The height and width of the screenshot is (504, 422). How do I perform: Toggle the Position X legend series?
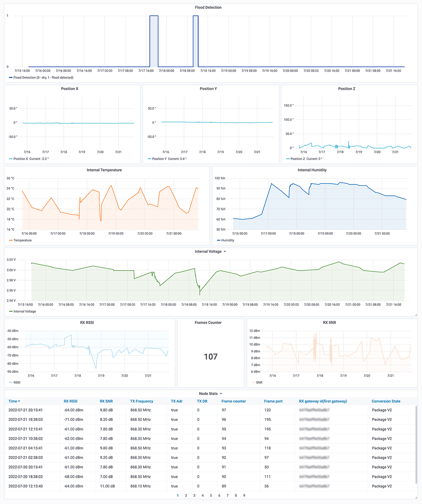coord(21,159)
